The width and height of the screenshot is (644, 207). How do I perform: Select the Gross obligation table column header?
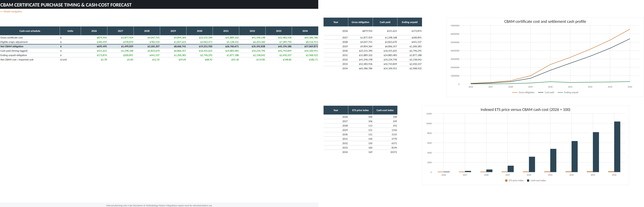[x=360, y=22]
